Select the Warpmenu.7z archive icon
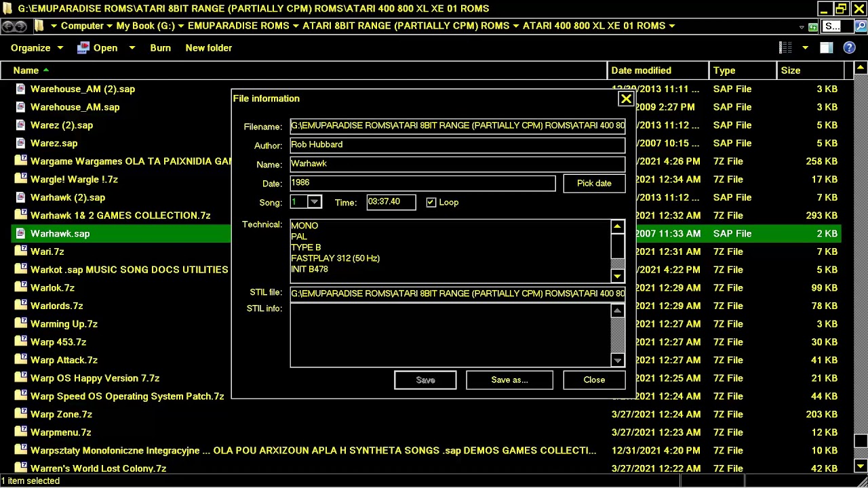The image size is (868, 488). 20,432
